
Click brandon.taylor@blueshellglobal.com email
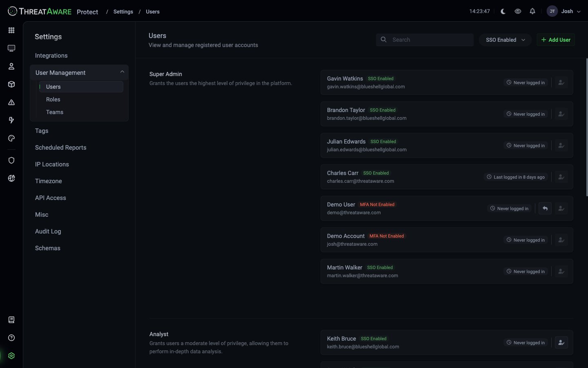point(367,118)
